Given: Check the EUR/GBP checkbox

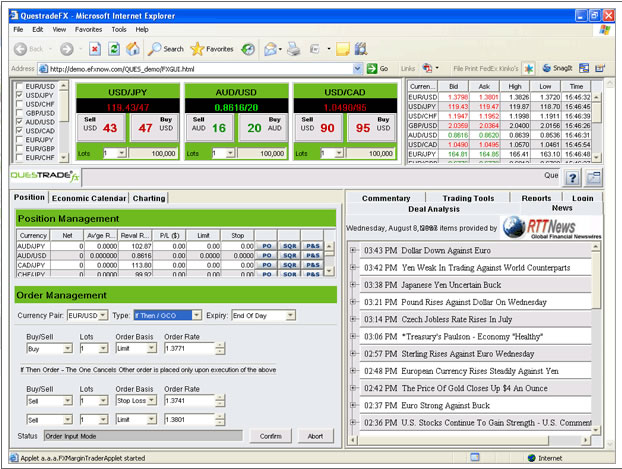Looking at the screenshot, I should 19,148.
